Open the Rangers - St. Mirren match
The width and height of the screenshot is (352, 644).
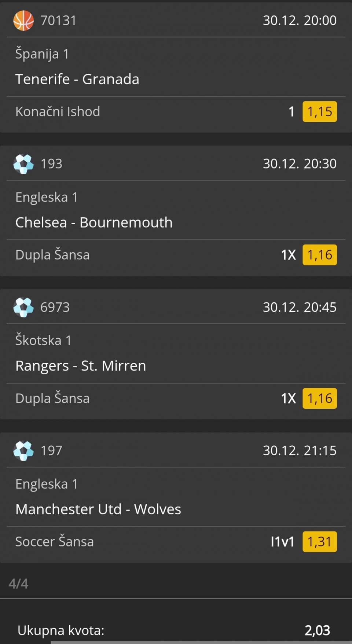81,366
